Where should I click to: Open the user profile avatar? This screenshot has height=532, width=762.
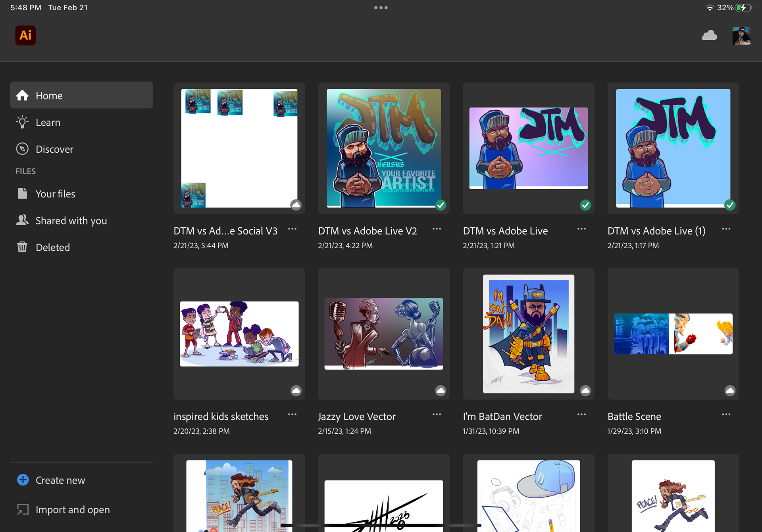click(741, 35)
